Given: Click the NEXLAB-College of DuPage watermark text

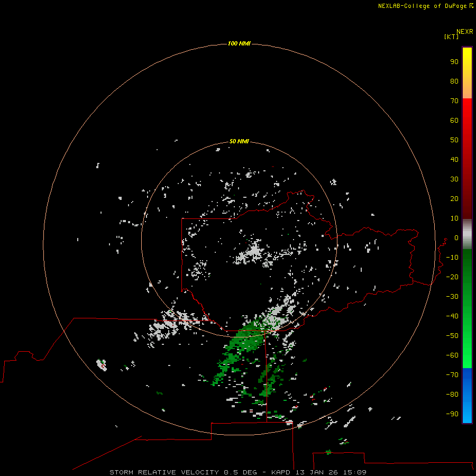Looking at the screenshot, I should 425,6.
